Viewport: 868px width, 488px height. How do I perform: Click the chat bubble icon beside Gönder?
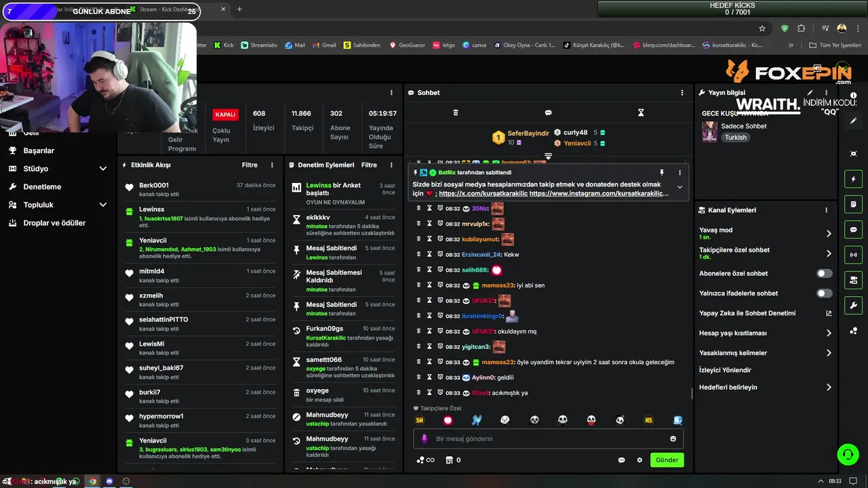click(621, 460)
